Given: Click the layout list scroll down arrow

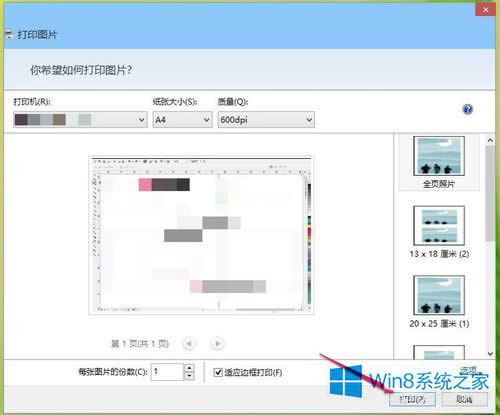Looking at the screenshot, I should click(490, 354).
